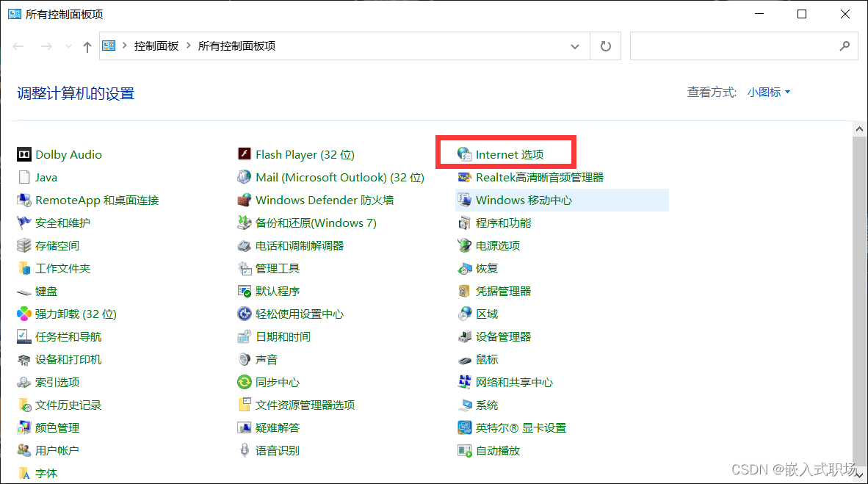Open the 凭据管理器 link
Screen dimensions: 868x484
click(x=503, y=292)
